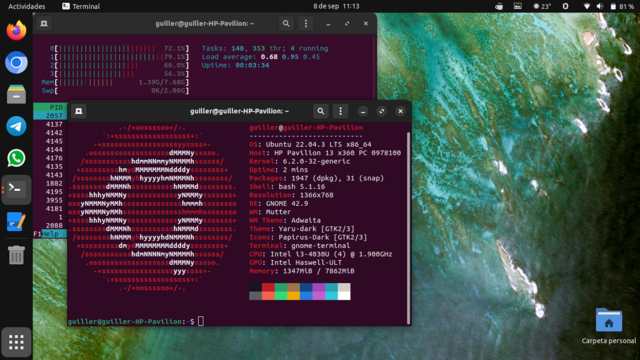Open Carpeta personal desktop folder
This screenshot has width=640, height=360.
[x=609, y=327]
